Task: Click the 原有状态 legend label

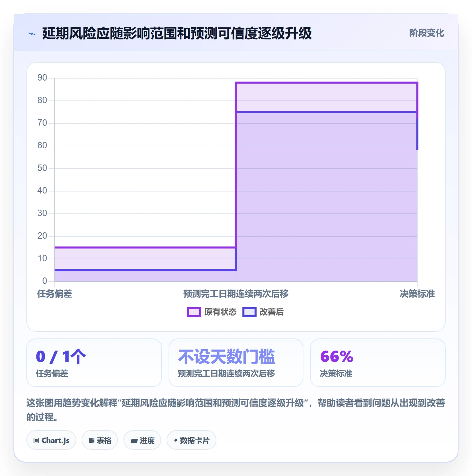Action: click(x=220, y=312)
